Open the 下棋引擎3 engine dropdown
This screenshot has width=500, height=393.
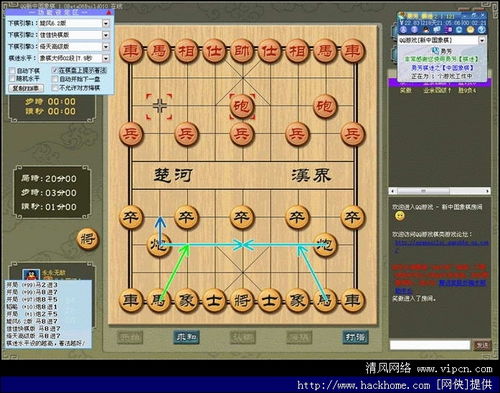(x=106, y=47)
